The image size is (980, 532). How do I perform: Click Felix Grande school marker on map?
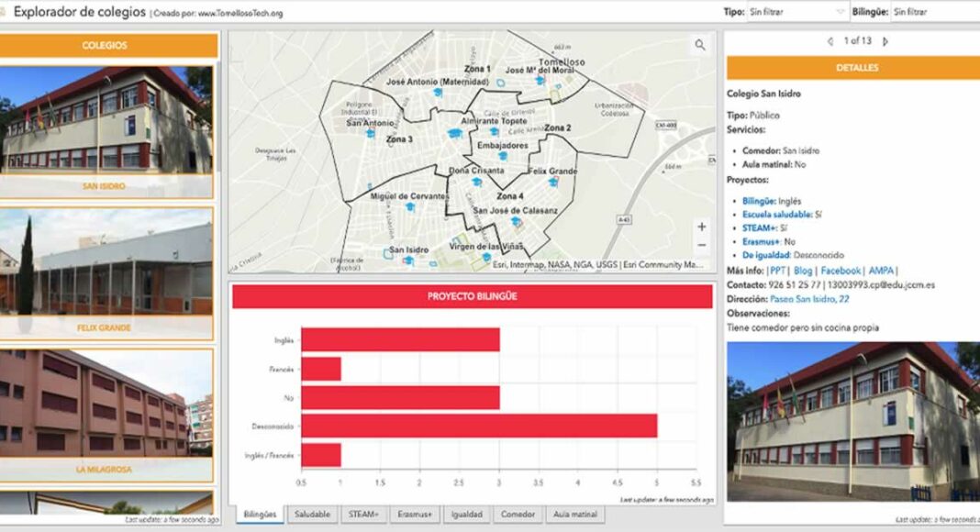coord(551,183)
